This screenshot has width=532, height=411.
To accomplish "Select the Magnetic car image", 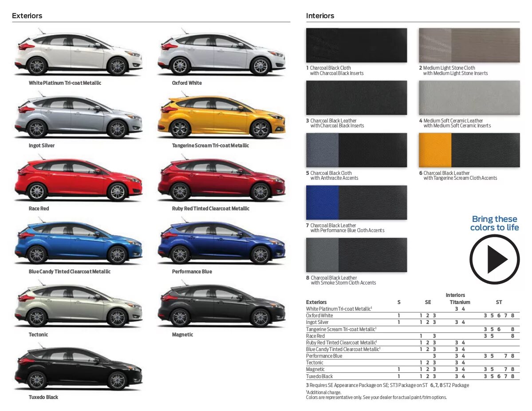I will (221, 304).
